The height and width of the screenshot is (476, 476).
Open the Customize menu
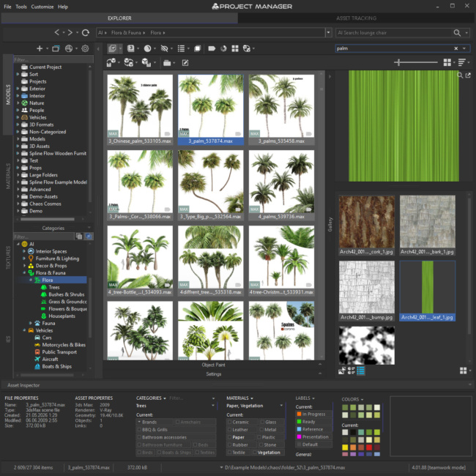point(42,7)
